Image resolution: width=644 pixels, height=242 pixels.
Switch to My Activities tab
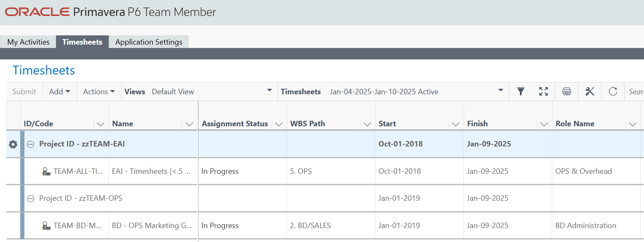28,42
